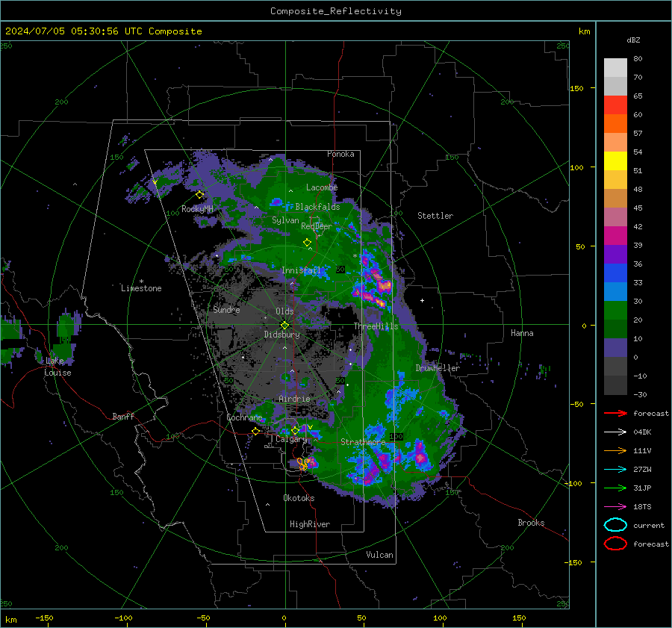The image size is (672, 628).
Task: Select the 80 dBZ light gray color swatch
Action: pos(615,68)
